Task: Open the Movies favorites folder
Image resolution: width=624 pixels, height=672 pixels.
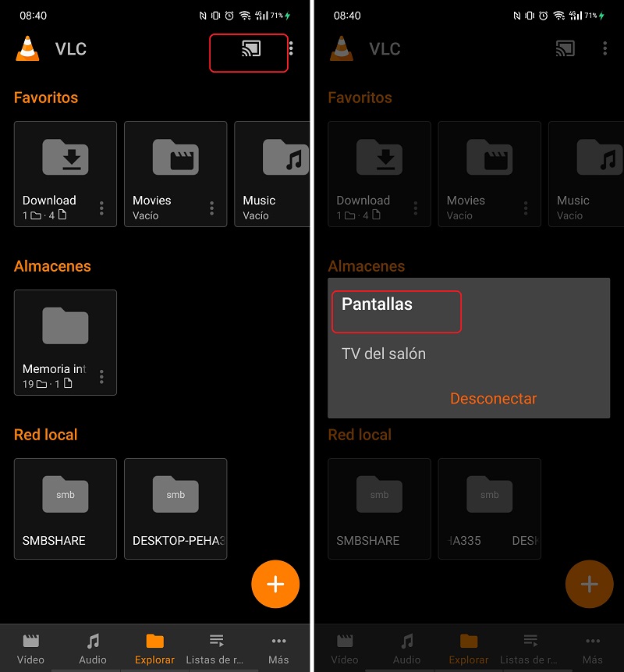Action: coord(175,173)
